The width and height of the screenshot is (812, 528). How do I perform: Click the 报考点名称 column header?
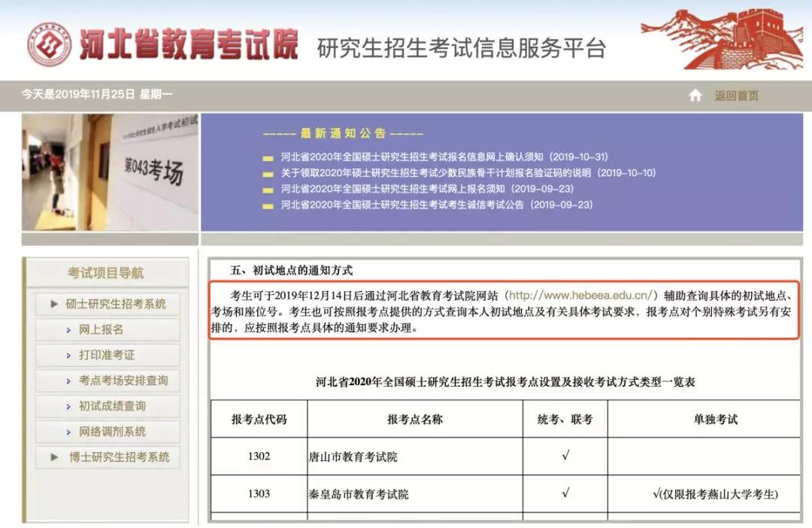[415, 419]
